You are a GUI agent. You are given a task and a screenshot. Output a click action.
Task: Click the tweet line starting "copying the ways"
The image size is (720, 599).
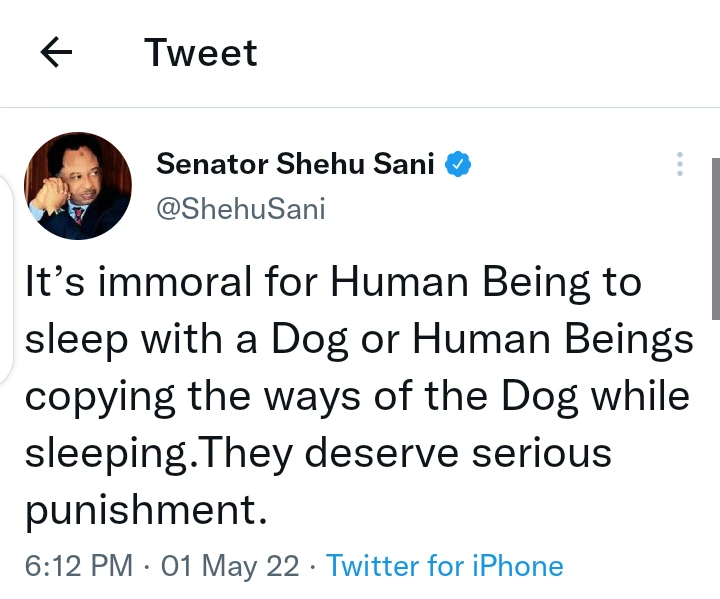point(356,396)
